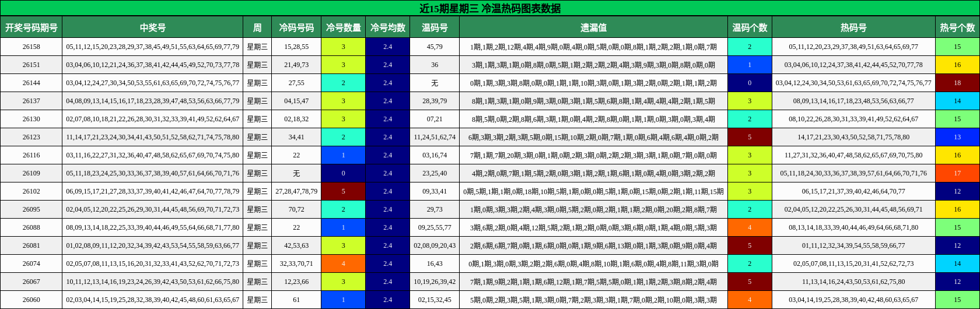
Task: Select issue number 26151
Action: coord(32,65)
